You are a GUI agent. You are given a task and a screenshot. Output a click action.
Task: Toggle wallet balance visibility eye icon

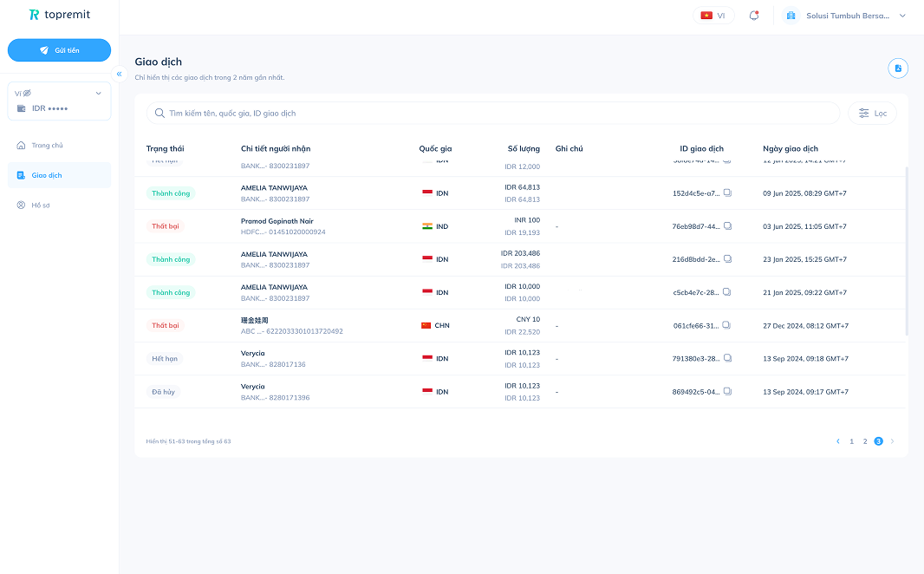27,93
